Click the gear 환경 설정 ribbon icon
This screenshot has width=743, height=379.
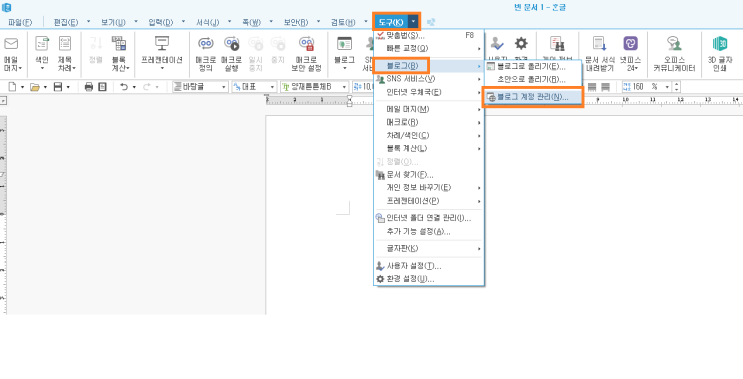point(521,44)
